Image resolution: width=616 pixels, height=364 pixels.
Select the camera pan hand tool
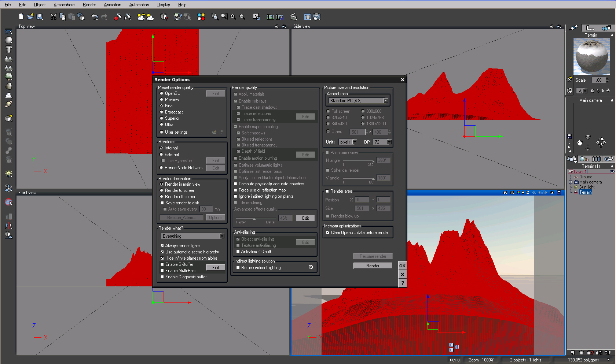tap(580, 142)
